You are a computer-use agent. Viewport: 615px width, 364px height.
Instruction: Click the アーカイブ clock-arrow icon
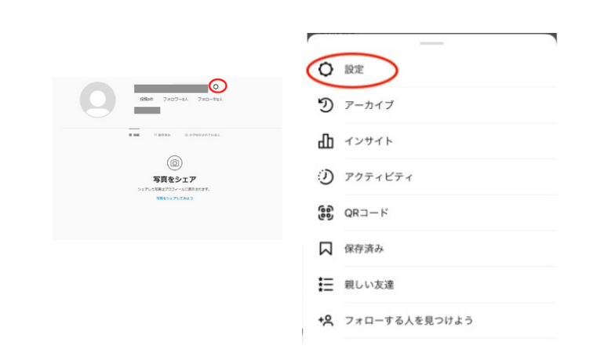coord(326,105)
